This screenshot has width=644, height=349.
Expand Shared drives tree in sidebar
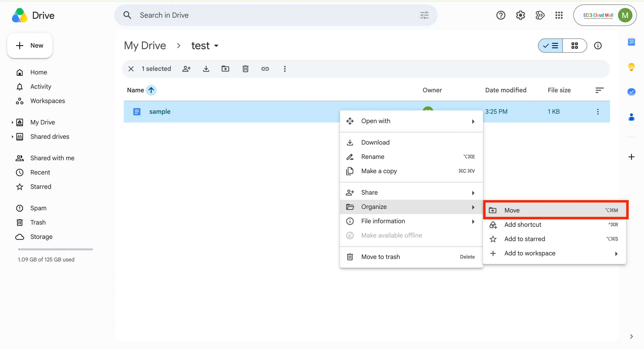12,137
